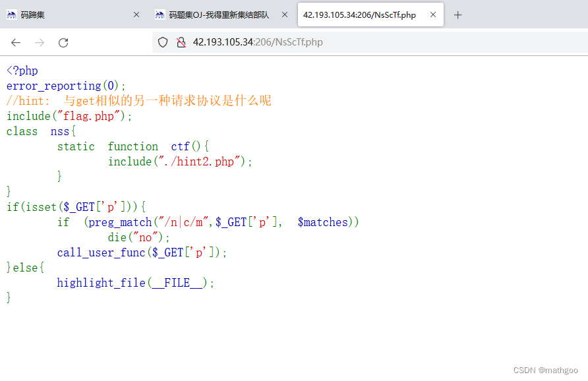Click the 码蹄集 tab favicon
This screenshot has height=381, width=588.
[x=12, y=15]
